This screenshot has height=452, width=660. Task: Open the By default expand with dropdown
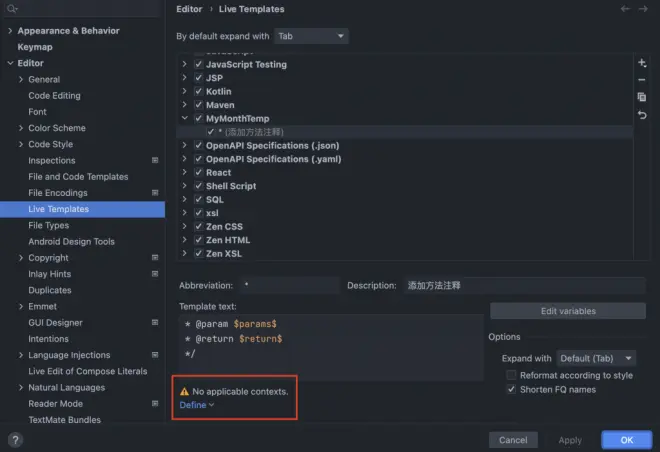(x=311, y=36)
